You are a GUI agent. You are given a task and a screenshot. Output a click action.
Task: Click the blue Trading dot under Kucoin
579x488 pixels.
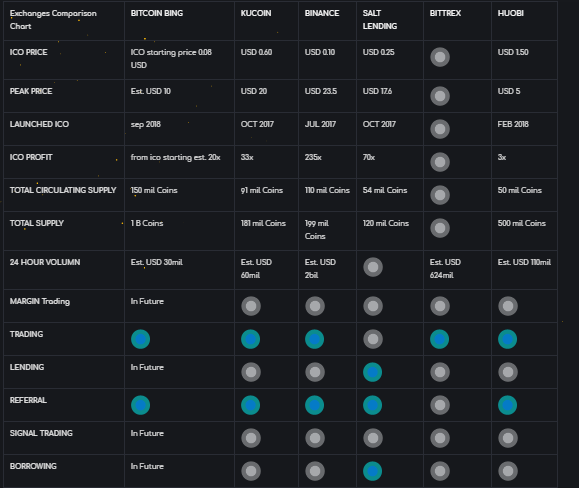pyautogui.click(x=250, y=339)
